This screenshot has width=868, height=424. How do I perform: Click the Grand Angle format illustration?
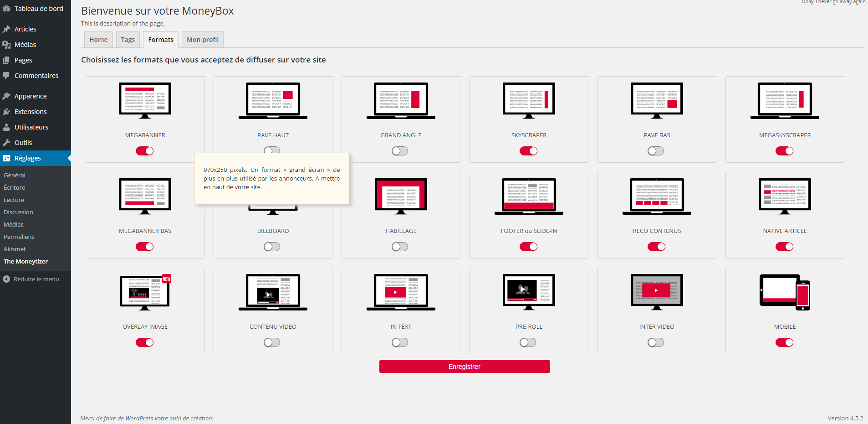click(401, 101)
